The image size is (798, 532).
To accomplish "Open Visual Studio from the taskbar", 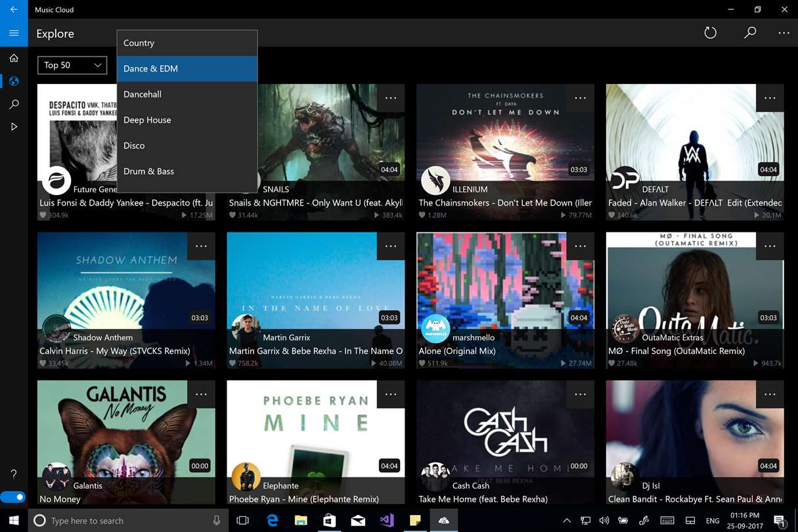I will [387, 520].
